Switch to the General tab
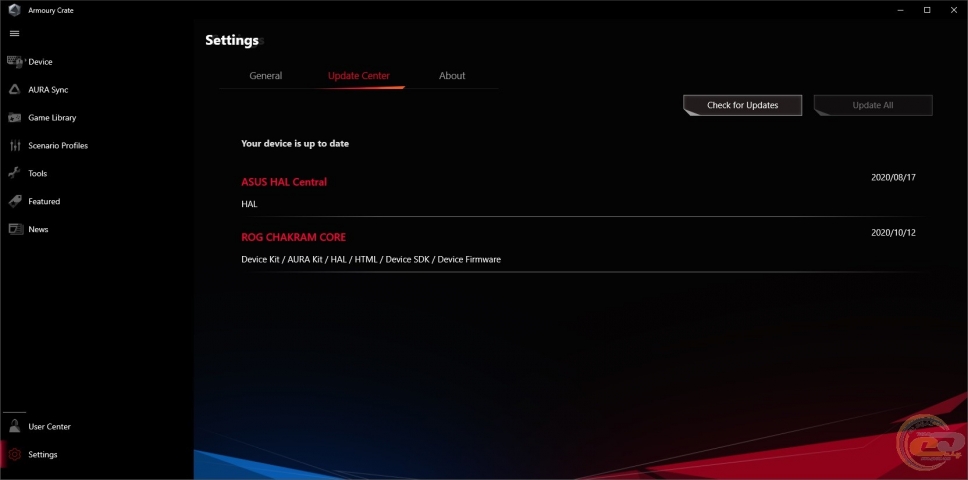 click(265, 76)
